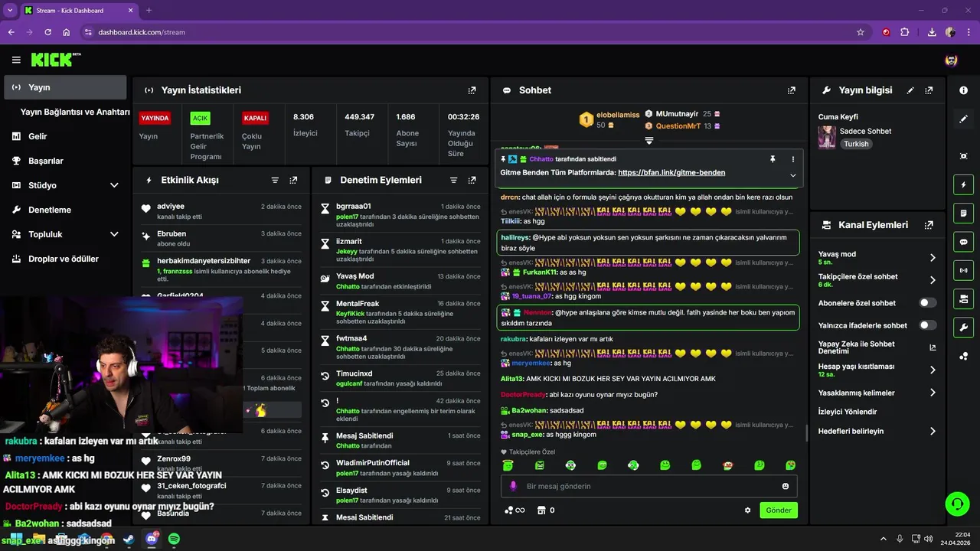Viewport: 980px width, 551px height.
Task: Click the shop icon below message box
Action: tap(541, 510)
